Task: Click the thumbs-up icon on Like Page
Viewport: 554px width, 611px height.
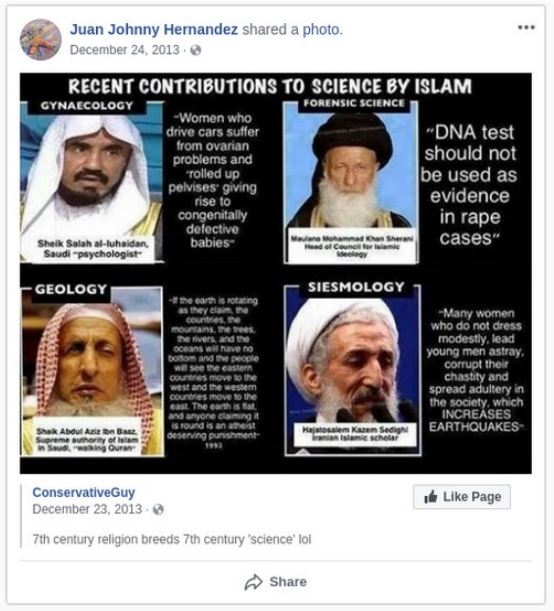Action: pos(430,497)
